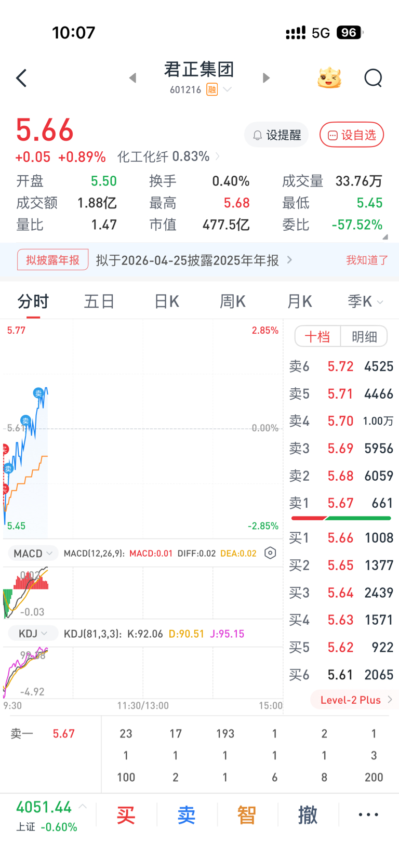Tap 卖一 5.67 queue label
399x868 pixels.
point(43,734)
